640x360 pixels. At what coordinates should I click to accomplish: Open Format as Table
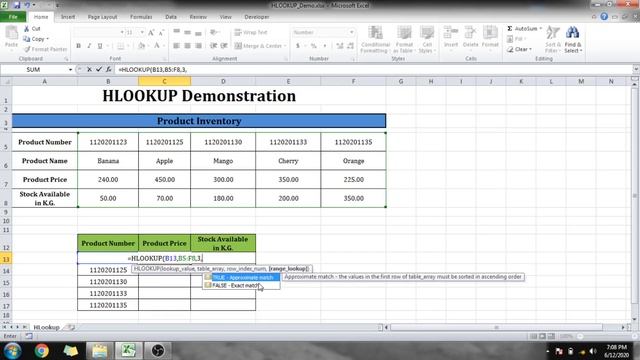coord(403,39)
